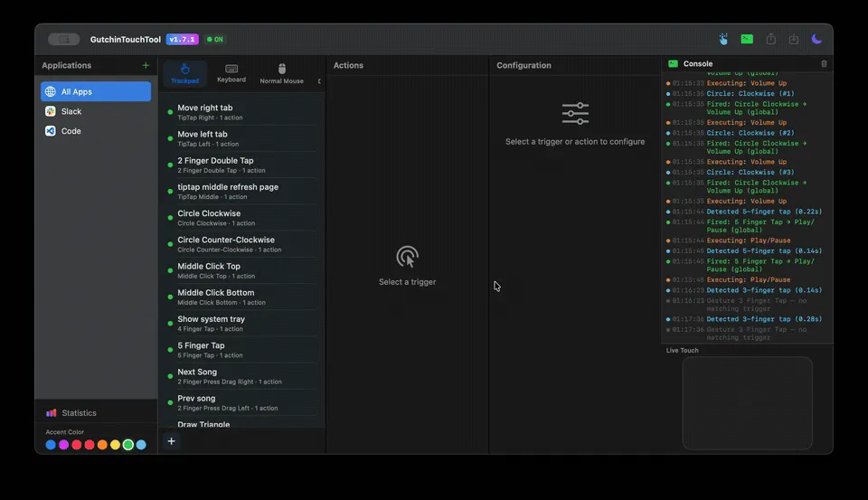Switch to the Keyboard tab
Image resolution: width=868 pixels, height=500 pixels.
[x=231, y=73]
